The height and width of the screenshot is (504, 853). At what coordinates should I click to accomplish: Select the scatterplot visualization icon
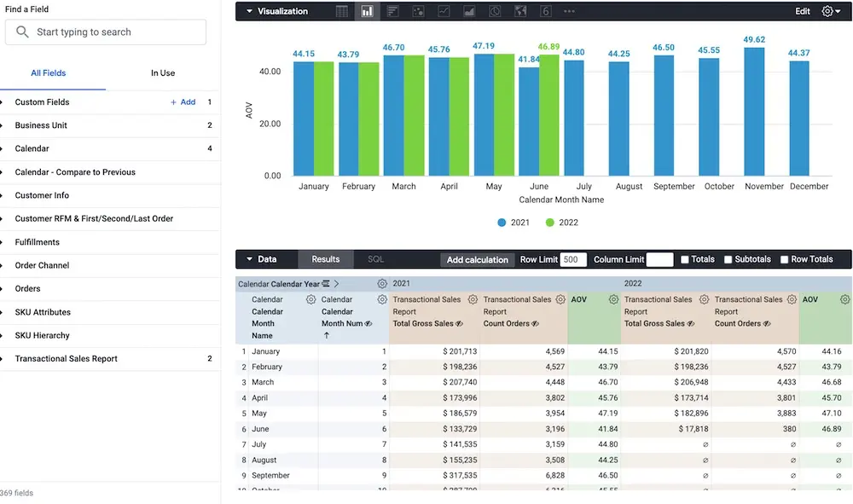(x=419, y=12)
